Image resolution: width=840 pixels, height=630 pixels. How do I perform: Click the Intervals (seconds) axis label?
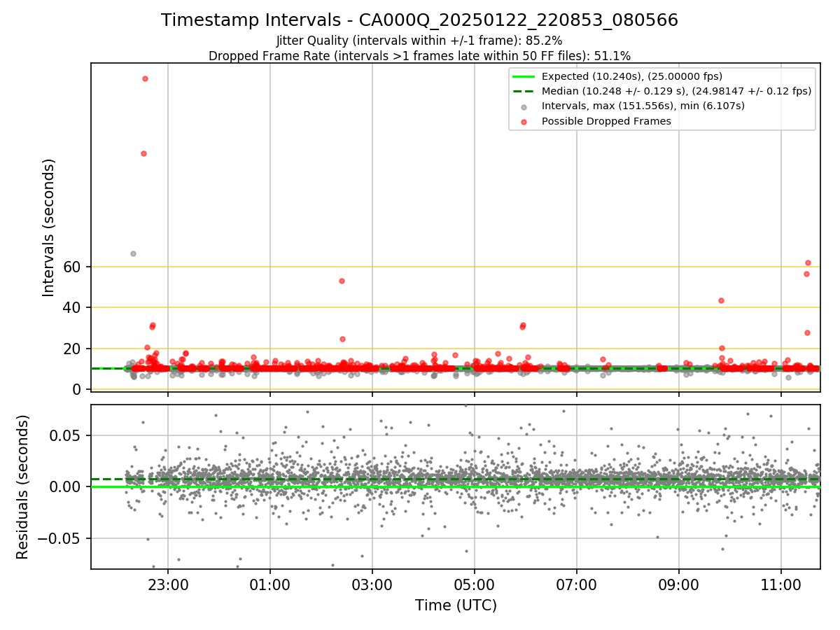(x=49, y=227)
